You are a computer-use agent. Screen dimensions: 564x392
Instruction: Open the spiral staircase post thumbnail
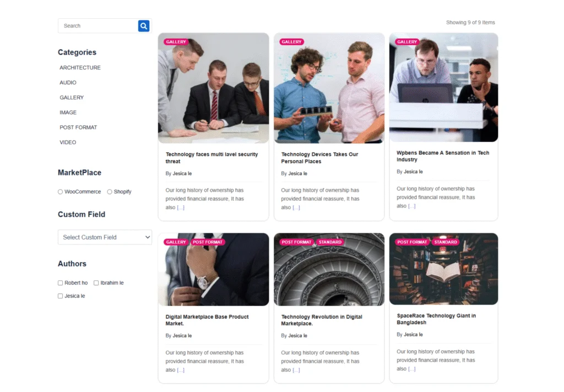pos(329,269)
